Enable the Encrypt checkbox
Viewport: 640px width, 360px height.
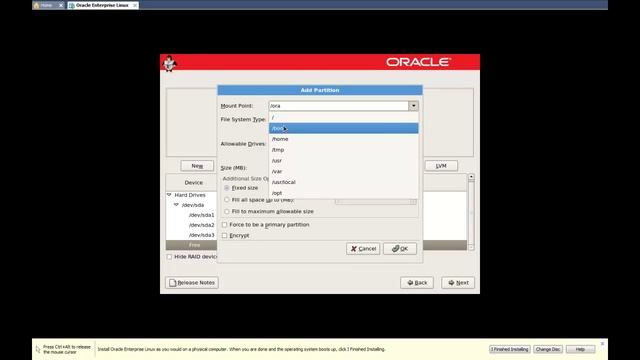point(224,236)
